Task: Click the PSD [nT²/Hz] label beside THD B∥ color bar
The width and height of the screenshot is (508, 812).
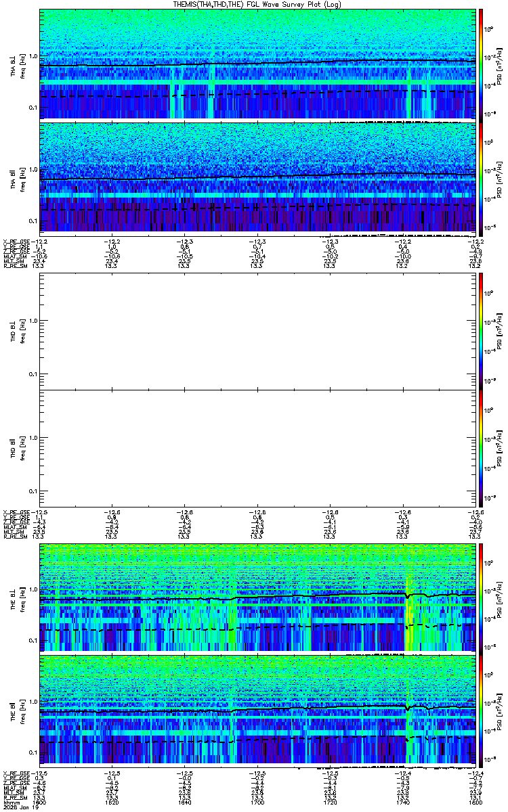Action: (498, 447)
